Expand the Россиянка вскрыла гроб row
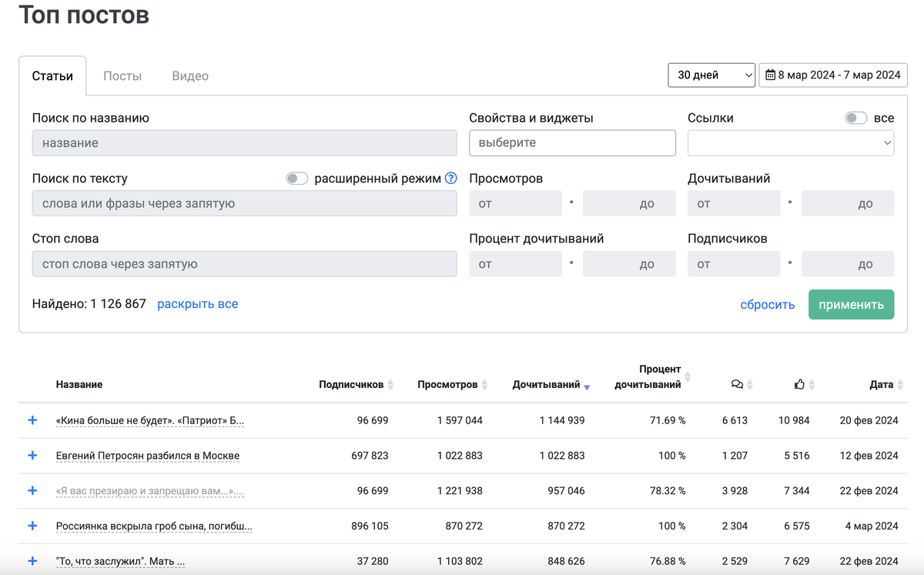Screen dimensions: 924x575 coord(32,526)
